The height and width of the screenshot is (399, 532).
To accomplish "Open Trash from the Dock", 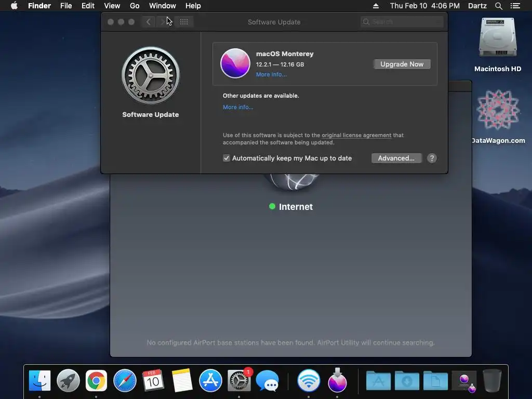I will (x=492, y=381).
